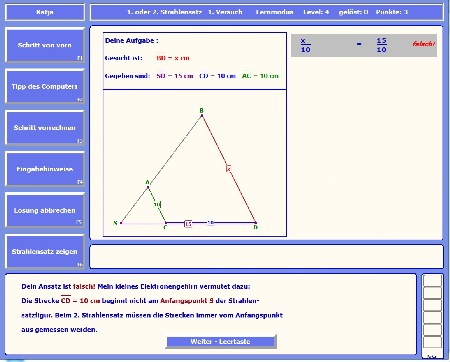Viewport: 450px width, 362px height.
Task: Click the 15 over 10 fraction
Action: [x=381, y=45]
